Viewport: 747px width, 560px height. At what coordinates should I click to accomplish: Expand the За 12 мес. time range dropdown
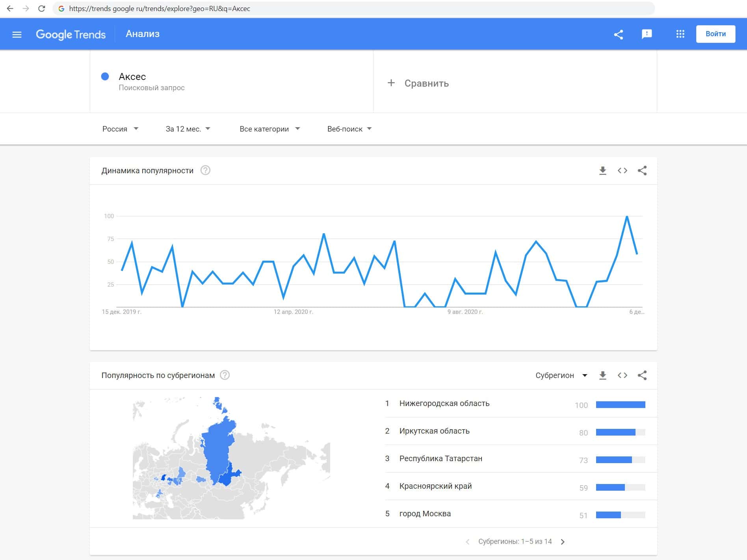[188, 129]
